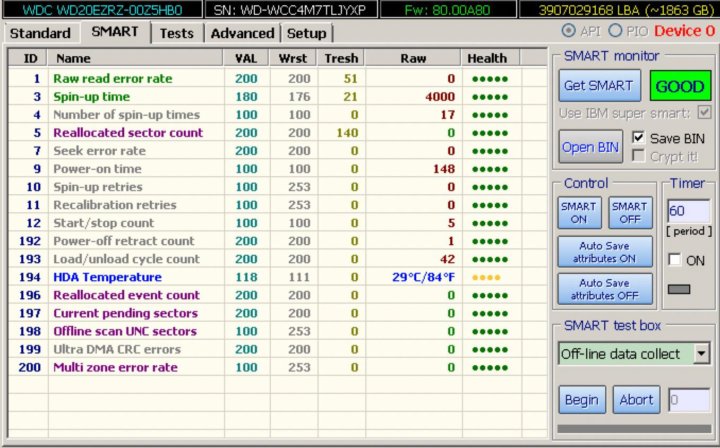Switch to the Standard tab

click(40, 33)
